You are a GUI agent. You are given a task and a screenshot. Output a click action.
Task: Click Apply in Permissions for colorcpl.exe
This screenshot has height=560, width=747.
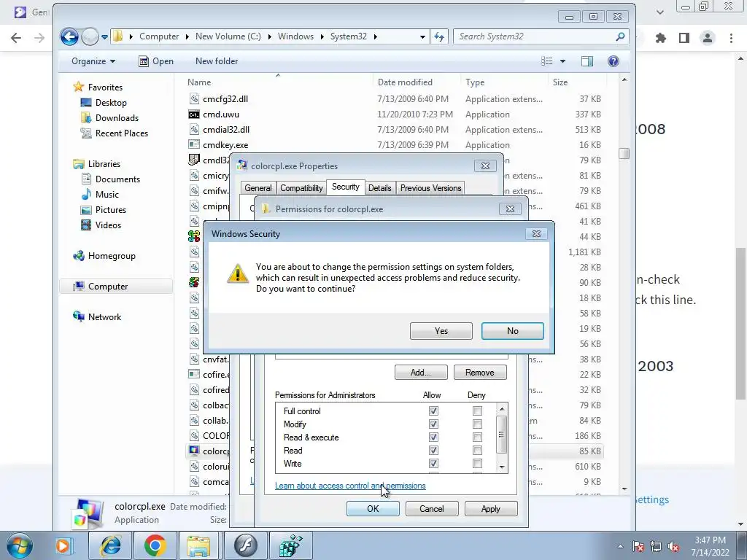click(491, 508)
